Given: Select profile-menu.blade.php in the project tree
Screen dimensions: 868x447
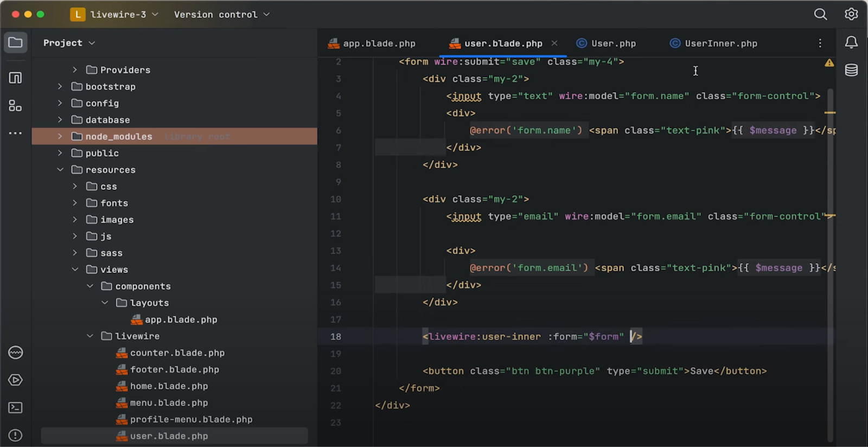Looking at the screenshot, I should [x=184, y=419].
